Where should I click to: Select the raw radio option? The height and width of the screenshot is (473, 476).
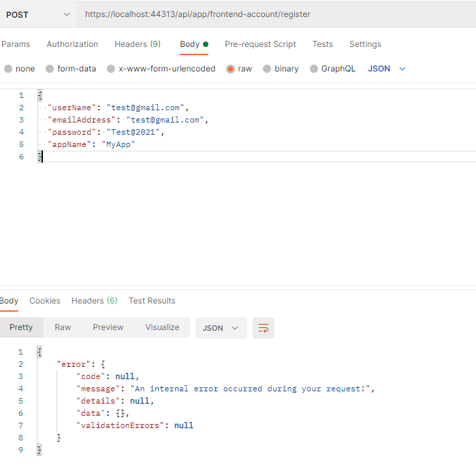click(x=239, y=69)
